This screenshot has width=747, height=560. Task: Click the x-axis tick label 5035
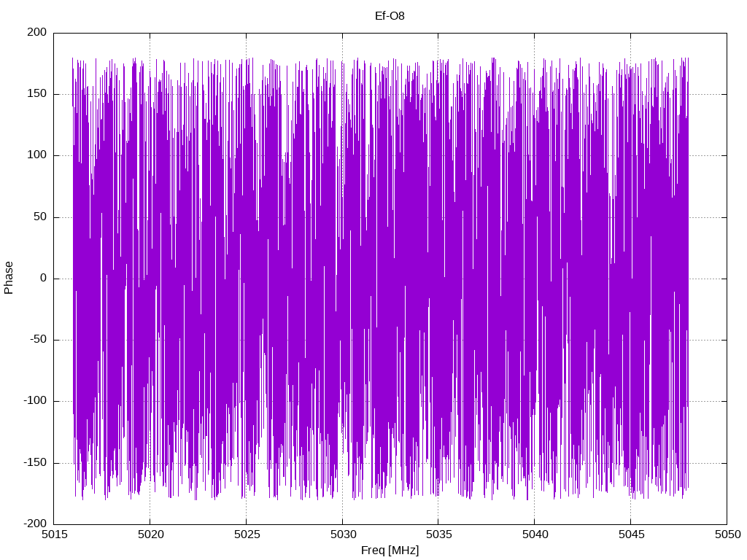tap(438, 534)
